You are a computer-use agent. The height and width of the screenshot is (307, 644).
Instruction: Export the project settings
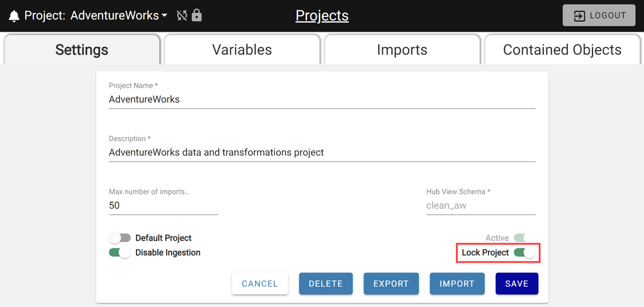[x=391, y=283]
